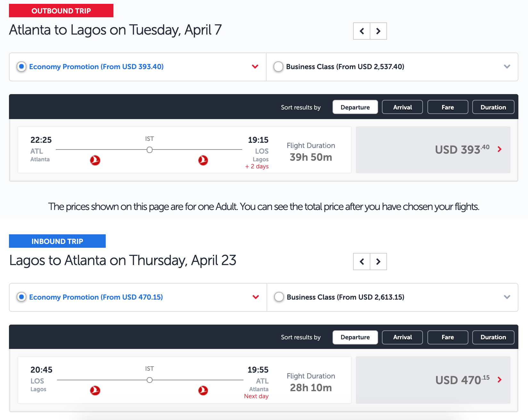Click first Turkish Airlines logo on outbound flight
The width and height of the screenshot is (528, 420).
click(x=95, y=160)
